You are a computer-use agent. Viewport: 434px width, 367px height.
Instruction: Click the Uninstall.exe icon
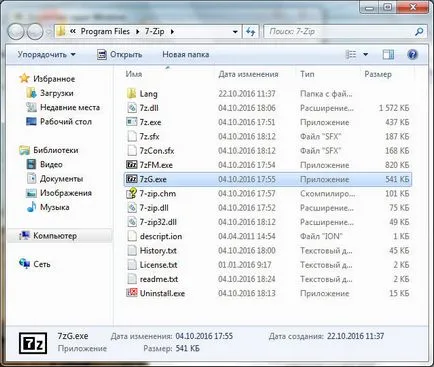132,293
